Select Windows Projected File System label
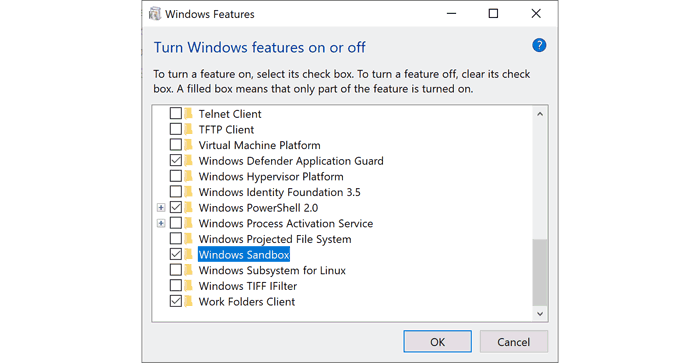Image resolution: width=700 pixels, height=363 pixels. click(275, 239)
